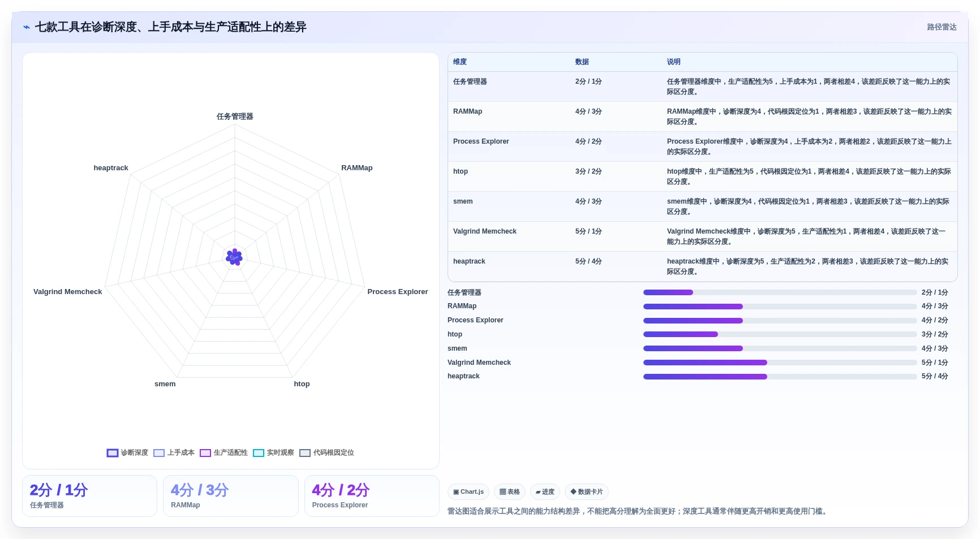Click the 任务管理器 progress bar
The height and width of the screenshot is (539, 980).
click(x=780, y=292)
